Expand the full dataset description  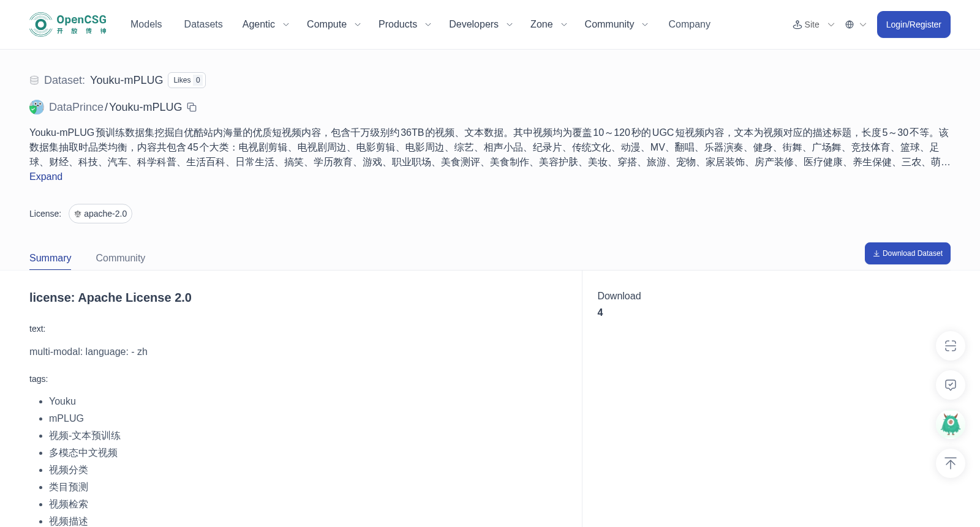coord(46,176)
